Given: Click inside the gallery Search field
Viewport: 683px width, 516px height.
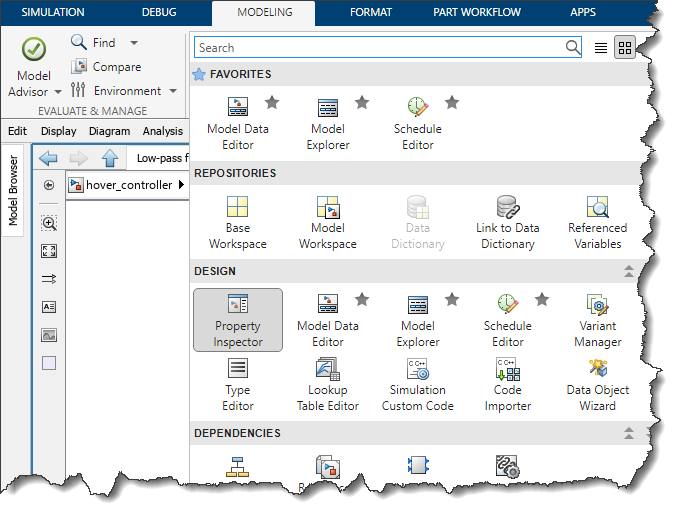Looking at the screenshot, I should [380, 47].
